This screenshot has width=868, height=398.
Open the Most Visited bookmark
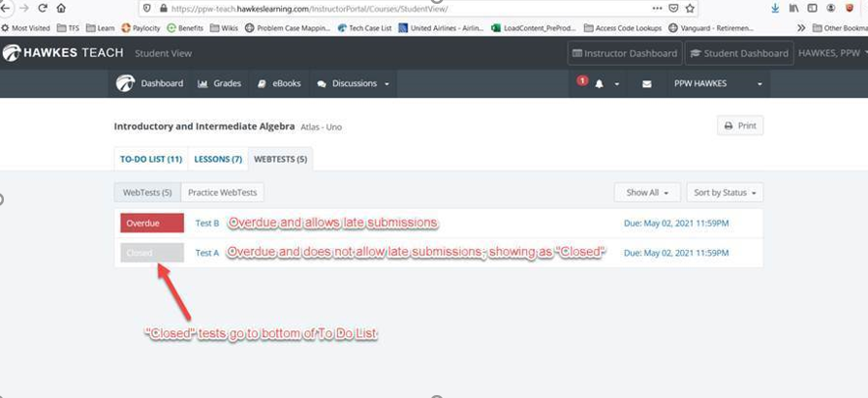[25, 28]
